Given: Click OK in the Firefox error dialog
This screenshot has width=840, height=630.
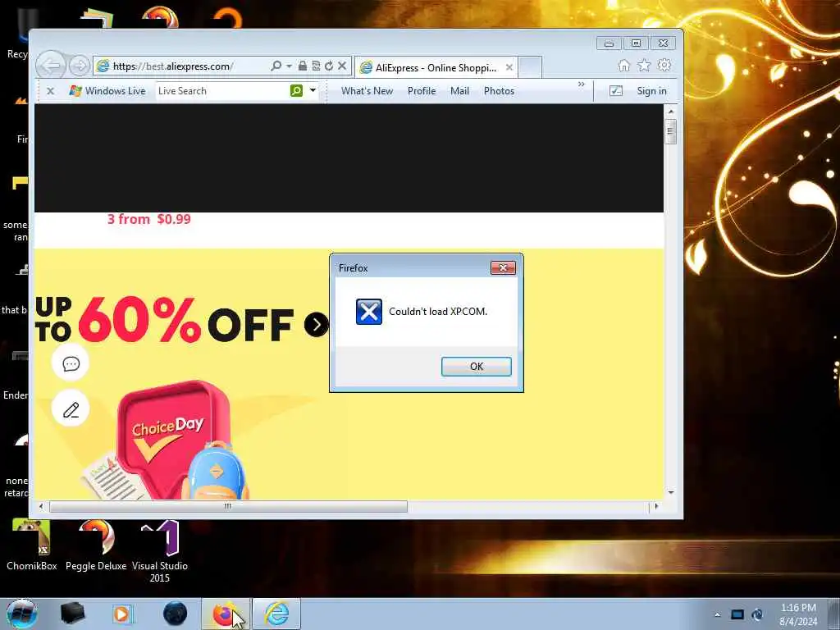Looking at the screenshot, I should coord(477,367).
